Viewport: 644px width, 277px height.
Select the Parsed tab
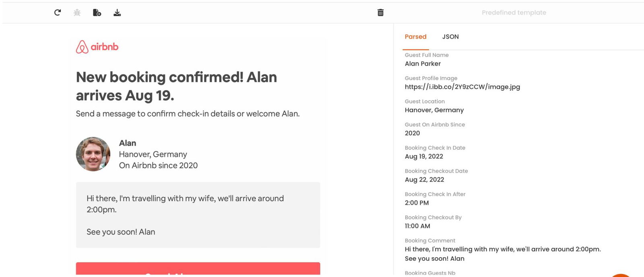[x=415, y=37]
